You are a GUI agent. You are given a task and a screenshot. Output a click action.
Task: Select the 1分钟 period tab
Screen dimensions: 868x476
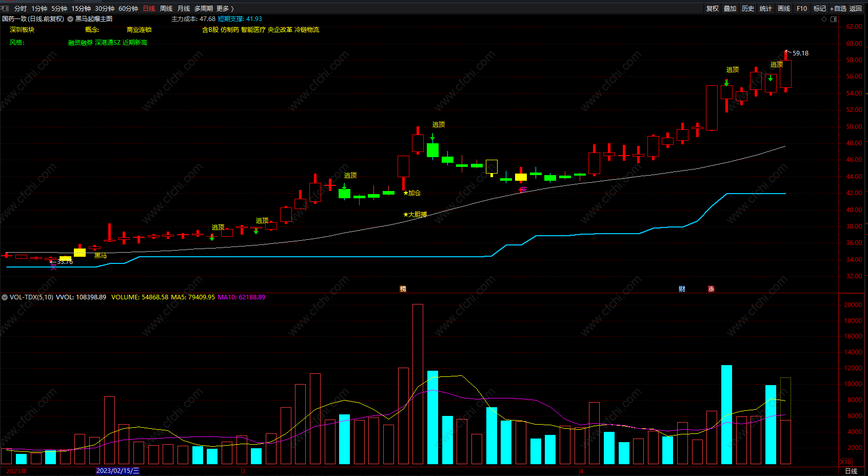pos(39,8)
